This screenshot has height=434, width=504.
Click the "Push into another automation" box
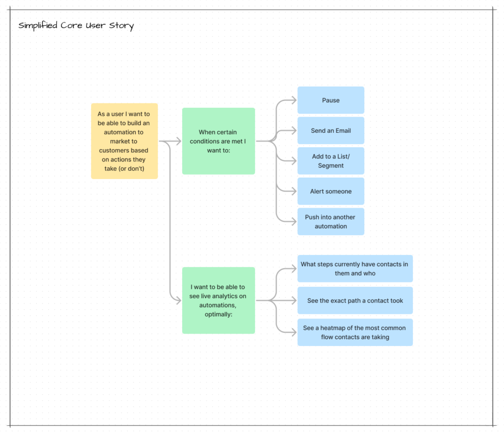(x=331, y=221)
